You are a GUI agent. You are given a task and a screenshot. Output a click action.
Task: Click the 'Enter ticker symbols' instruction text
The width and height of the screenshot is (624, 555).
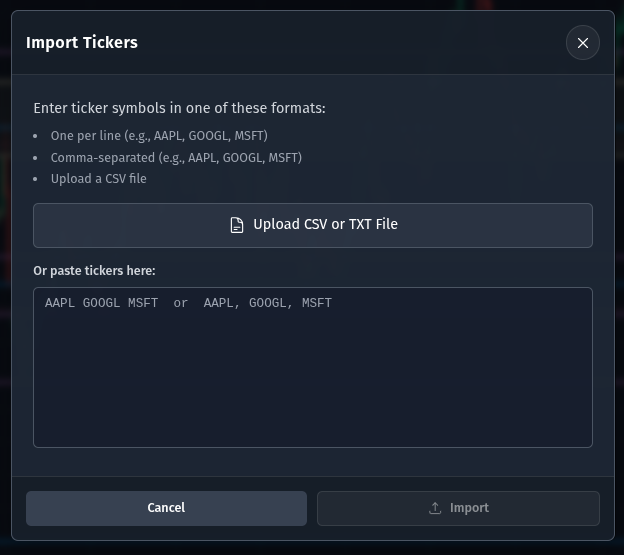click(x=179, y=108)
